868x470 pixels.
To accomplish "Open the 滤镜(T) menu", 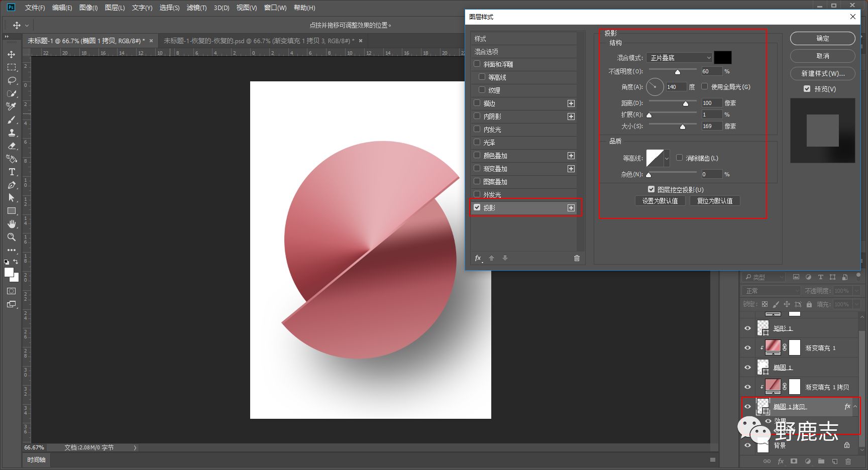I will pos(196,8).
